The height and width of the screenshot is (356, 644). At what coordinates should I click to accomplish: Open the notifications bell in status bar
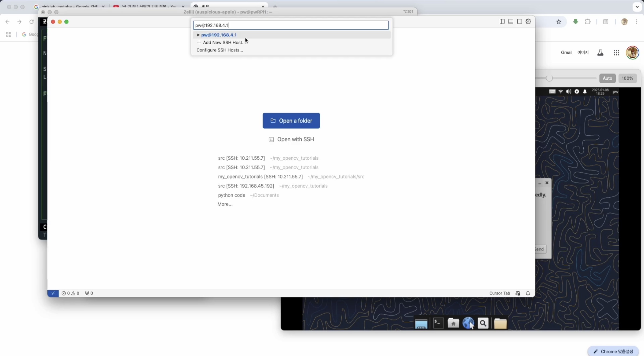(x=528, y=293)
